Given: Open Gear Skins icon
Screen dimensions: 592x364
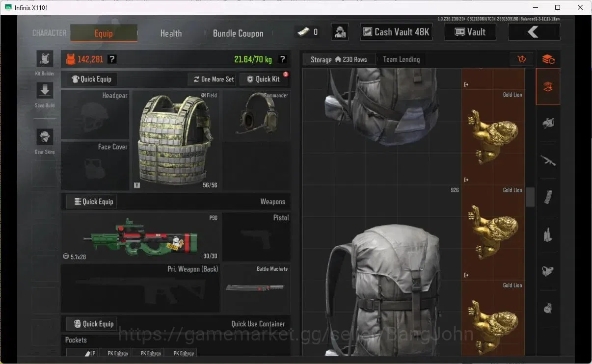Looking at the screenshot, I should coord(45,137).
